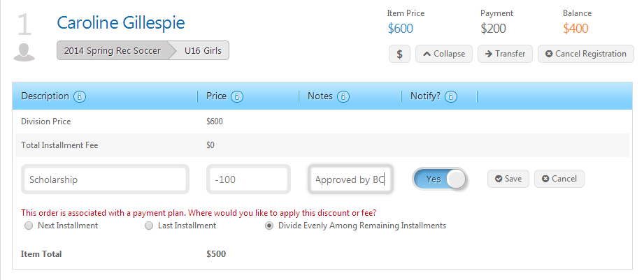The width and height of the screenshot is (644, 280).
Task: Select the Next Installment radio option
Action: click(x=29, y=226)
